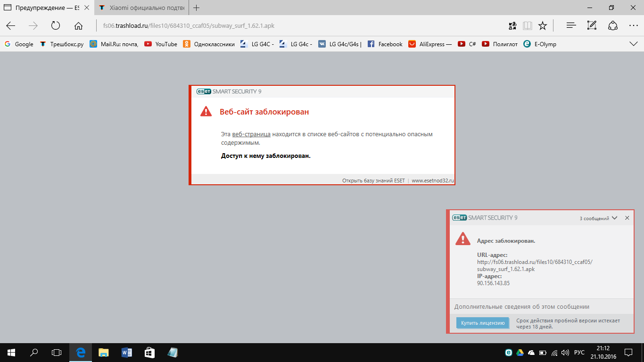Open the Action Center notifications
This screenshot has height=362, width=644.
tap(628, 352)
